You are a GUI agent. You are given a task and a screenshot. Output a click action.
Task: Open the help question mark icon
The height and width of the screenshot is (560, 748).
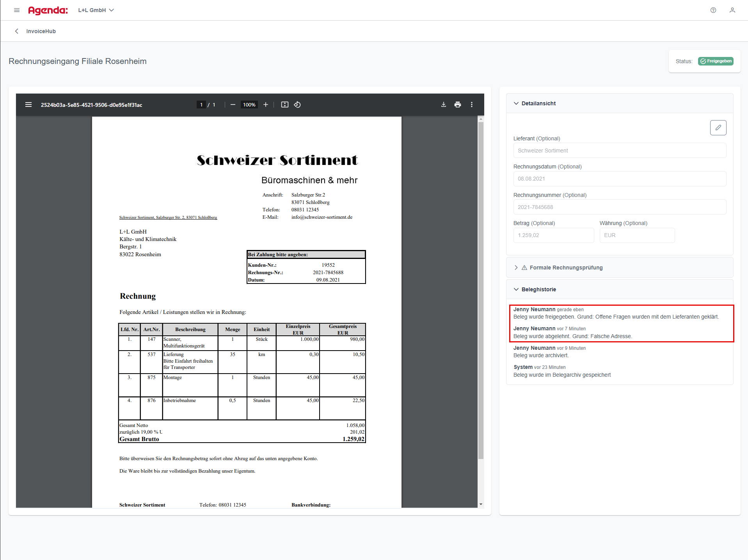click(x=713, y=10)
